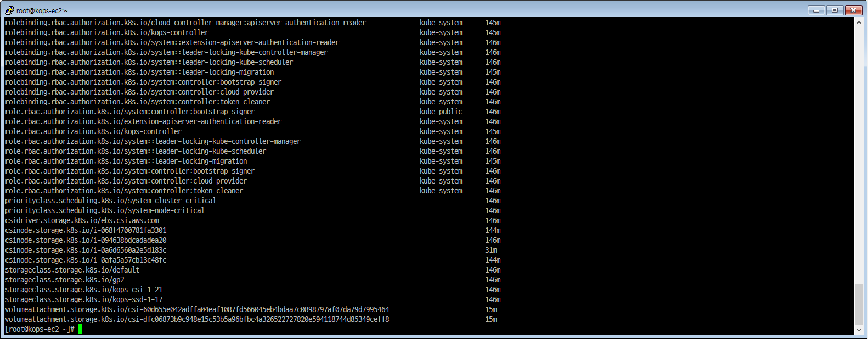
Task: Open the PuTTY system menu icon
Action: [x=9, y=10]
